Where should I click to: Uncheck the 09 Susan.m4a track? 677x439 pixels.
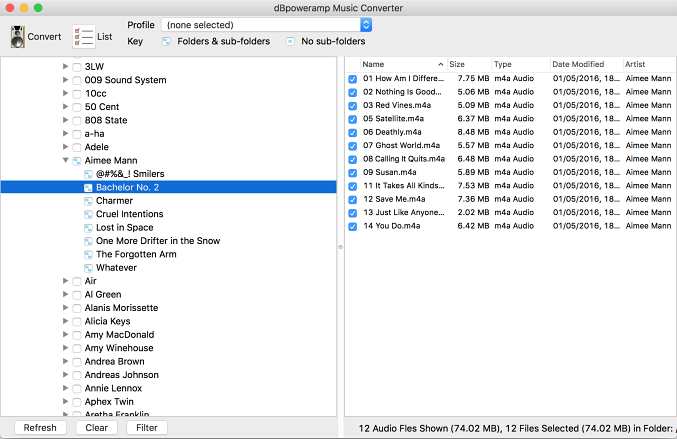[x=353, y=172]
